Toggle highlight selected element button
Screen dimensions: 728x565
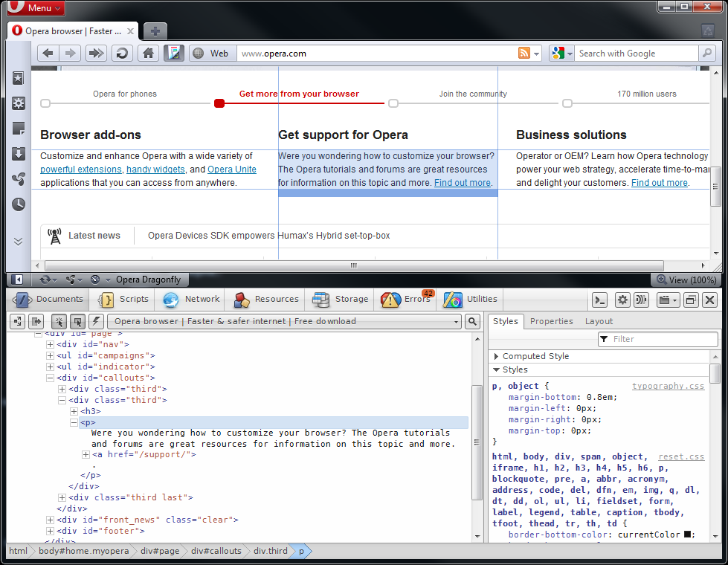pos(77,321)
